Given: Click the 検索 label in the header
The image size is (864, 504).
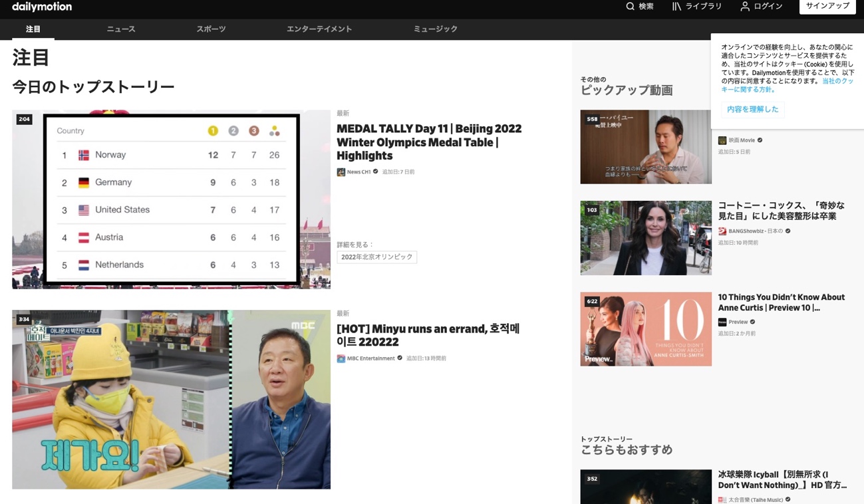Looking at the screenshot, I should (646, 7).
